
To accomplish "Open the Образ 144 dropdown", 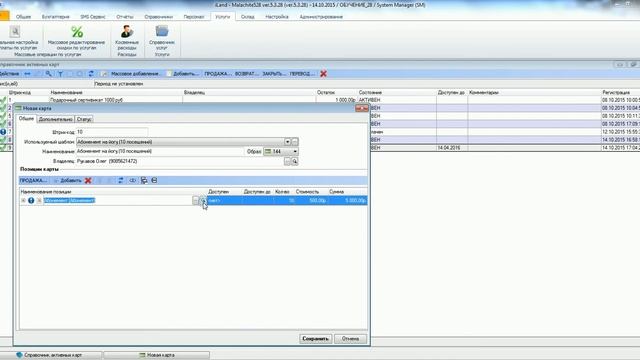I will (x=295, y=151).
